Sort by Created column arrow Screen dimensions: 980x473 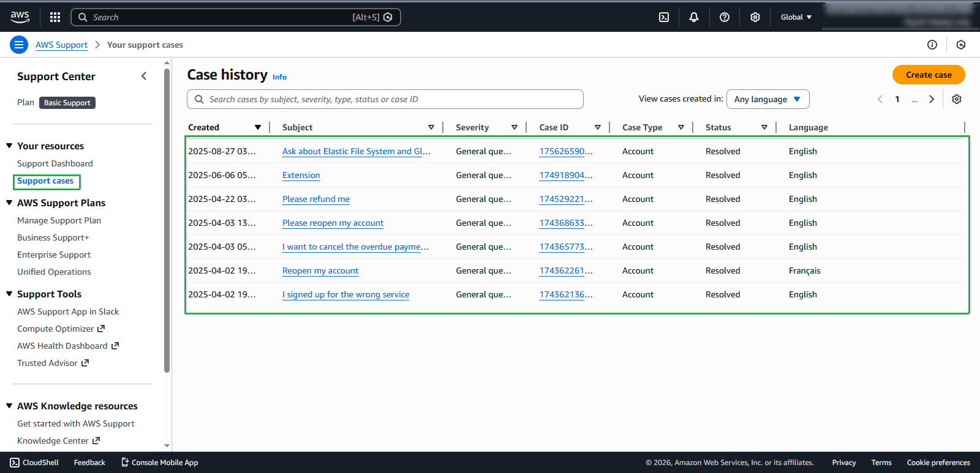click(x=258, y=127)
